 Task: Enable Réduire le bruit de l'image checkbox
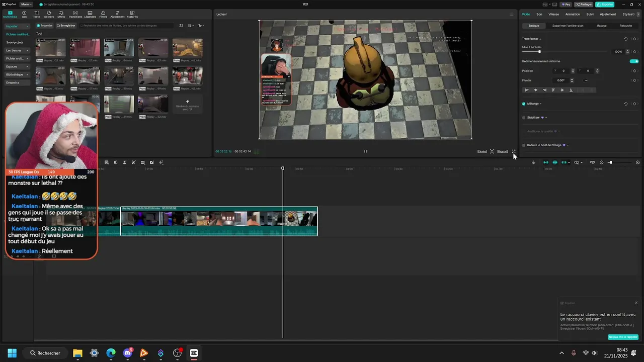tap(524, 145)
